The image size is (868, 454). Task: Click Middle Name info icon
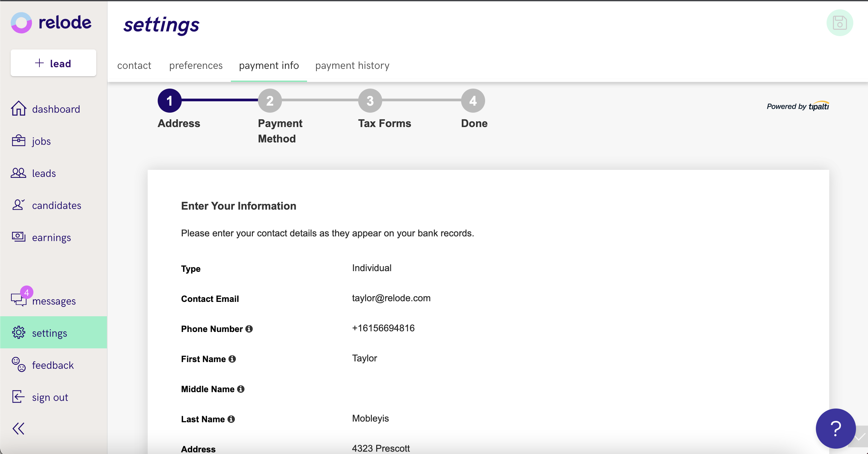click(x=241, y=389)
